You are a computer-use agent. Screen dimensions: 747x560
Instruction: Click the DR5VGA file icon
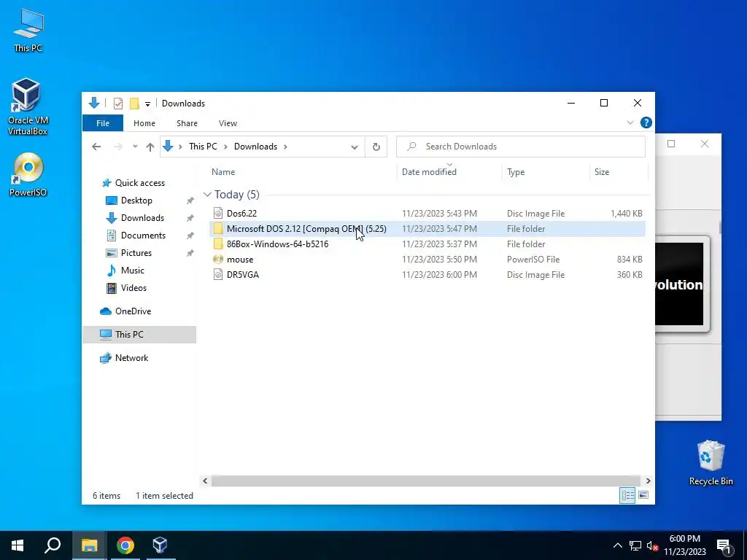tap(218, 274)
